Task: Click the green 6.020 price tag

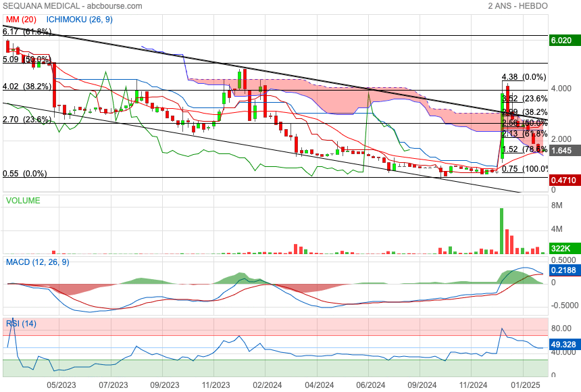Action: [x=565, y=41]
